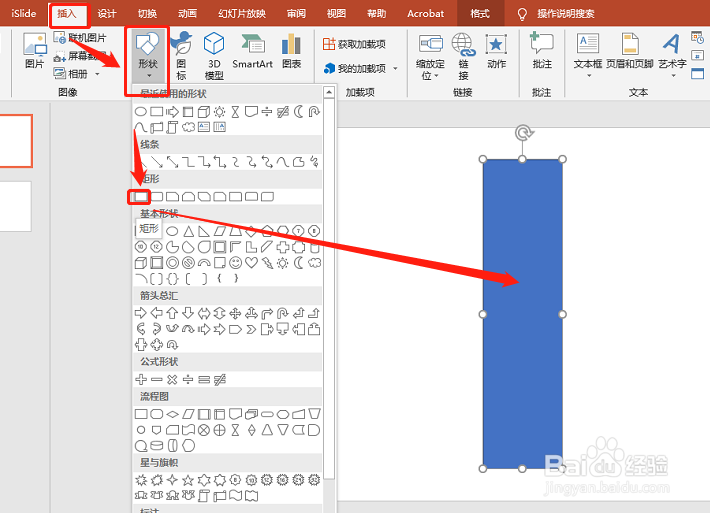Screen dimensions: 710x513
Task: Pick the flowchart decision diamond
Action: tap(173, 414)
